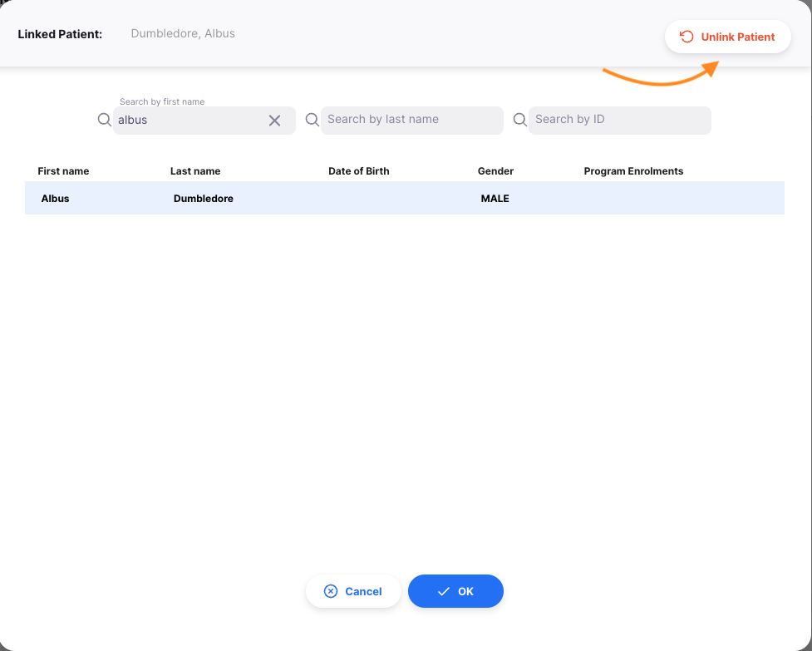Click the magnifier icon beside last name search

312,120
